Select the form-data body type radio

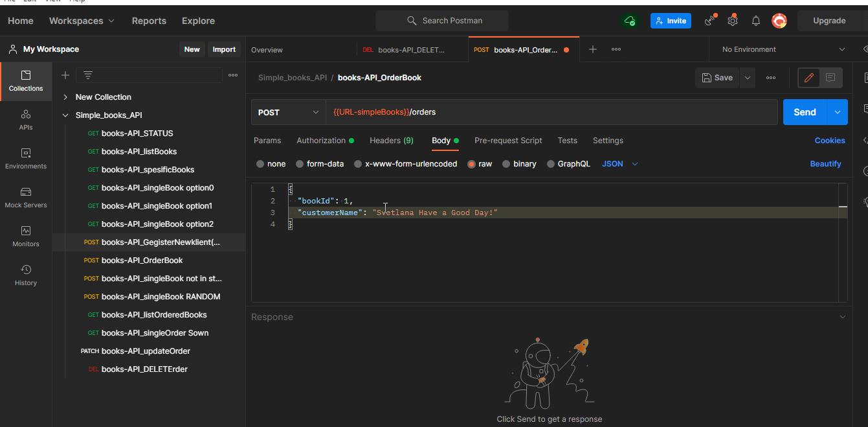[x=300, y=164]
